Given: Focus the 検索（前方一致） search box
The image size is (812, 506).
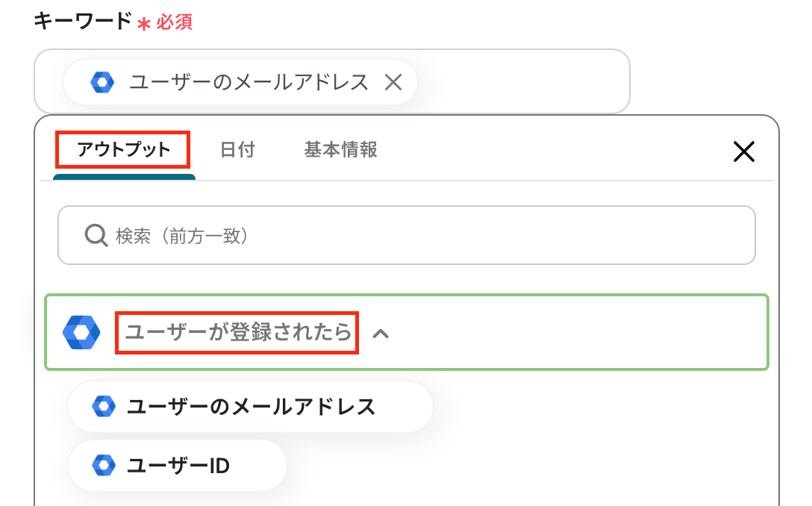Looking at the screenshot, I should click(418, 236).
